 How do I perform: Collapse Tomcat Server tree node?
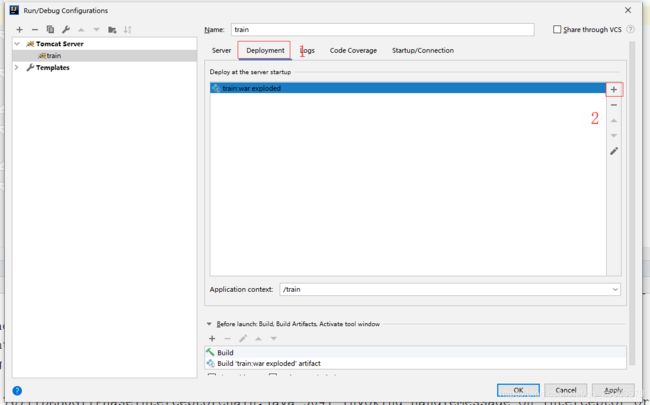17,44
